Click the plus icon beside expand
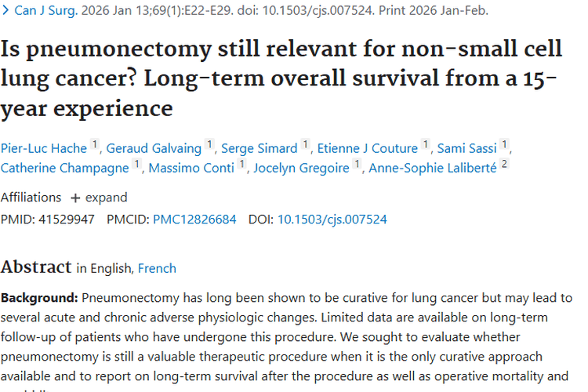 click(x=75, y=198)
